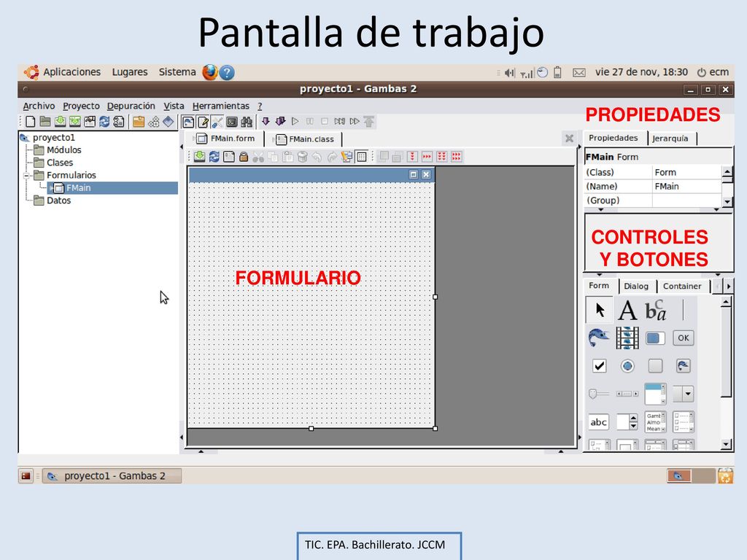The height and width of the screenshot is (560, 747).
Task: Select the OK Button control in toolbox
Action: [x=683, y=338]
